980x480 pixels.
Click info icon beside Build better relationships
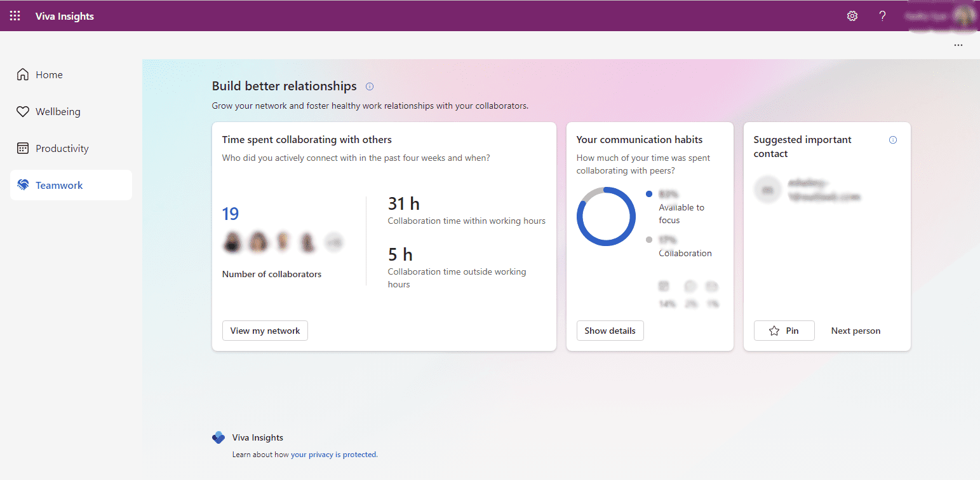tap(370, 86)
